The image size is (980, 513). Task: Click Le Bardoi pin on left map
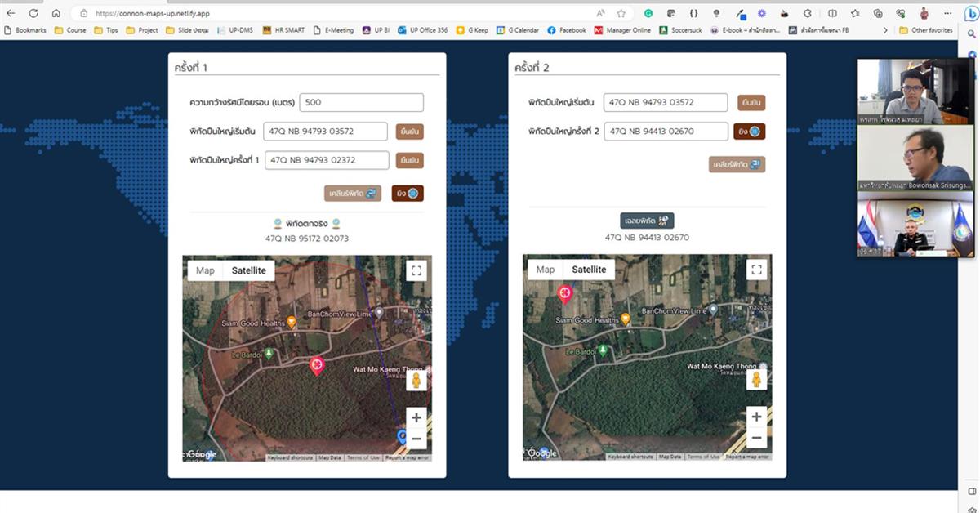pos(270,354)
